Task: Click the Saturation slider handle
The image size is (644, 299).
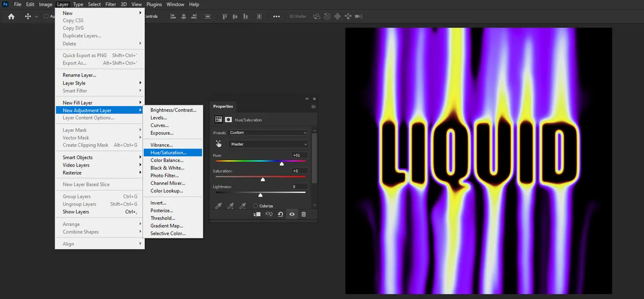Action: click(x=262, y=180)
